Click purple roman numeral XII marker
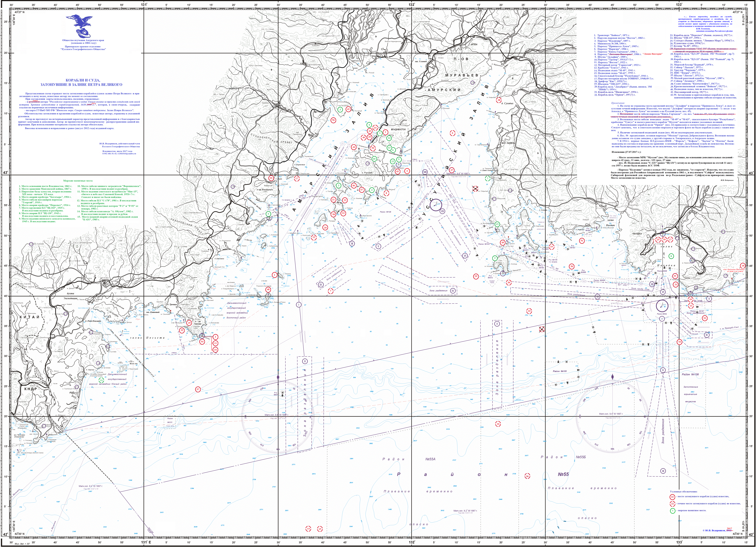 (x=652, y=284)
